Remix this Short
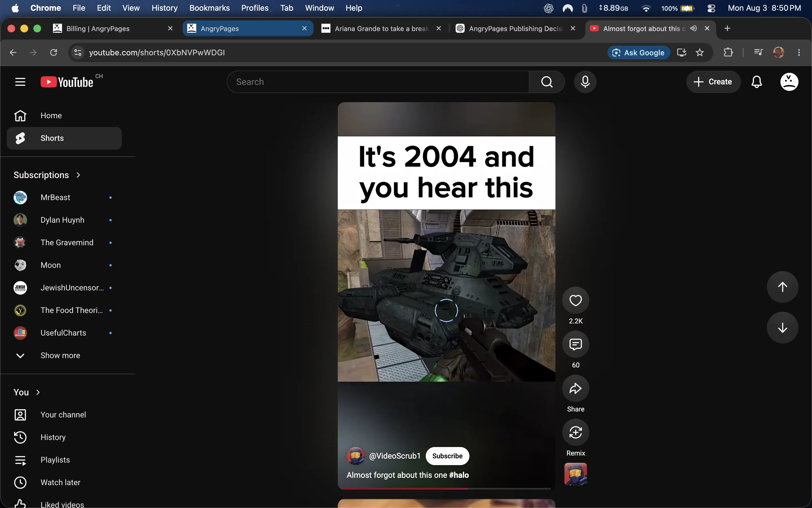Viewport: 812px width, 508px height. click(576, 432)
